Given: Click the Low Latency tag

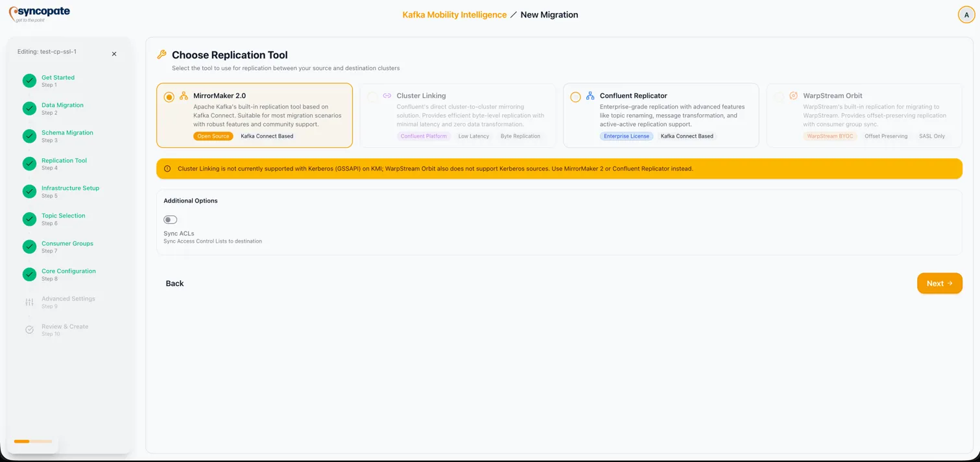Looking at the screenshot, I should [473, 136].
